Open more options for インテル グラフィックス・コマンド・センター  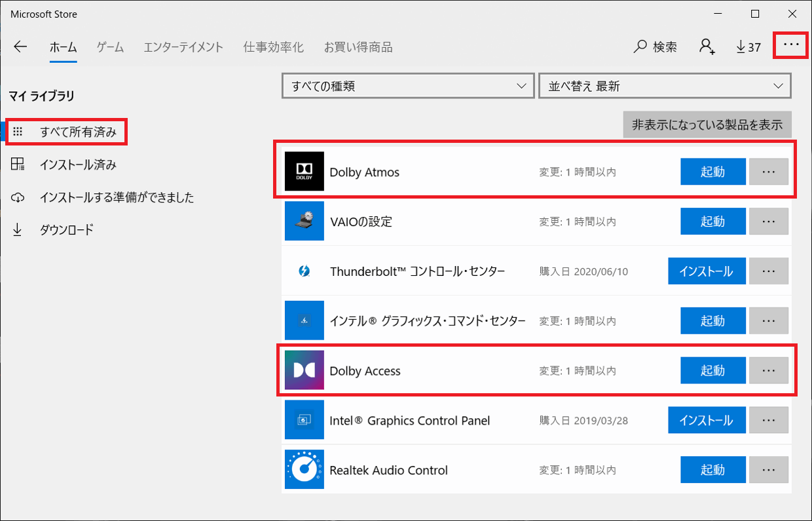click(769, 321)
